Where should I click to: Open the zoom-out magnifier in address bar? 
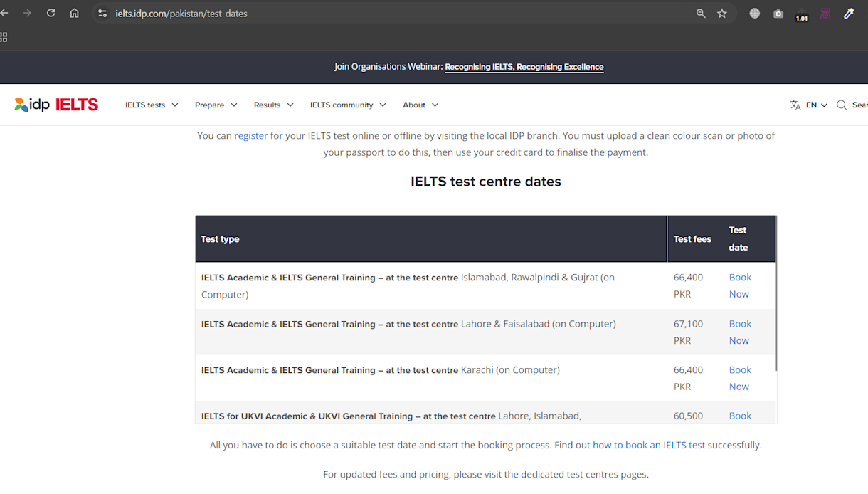pos(701,14)
